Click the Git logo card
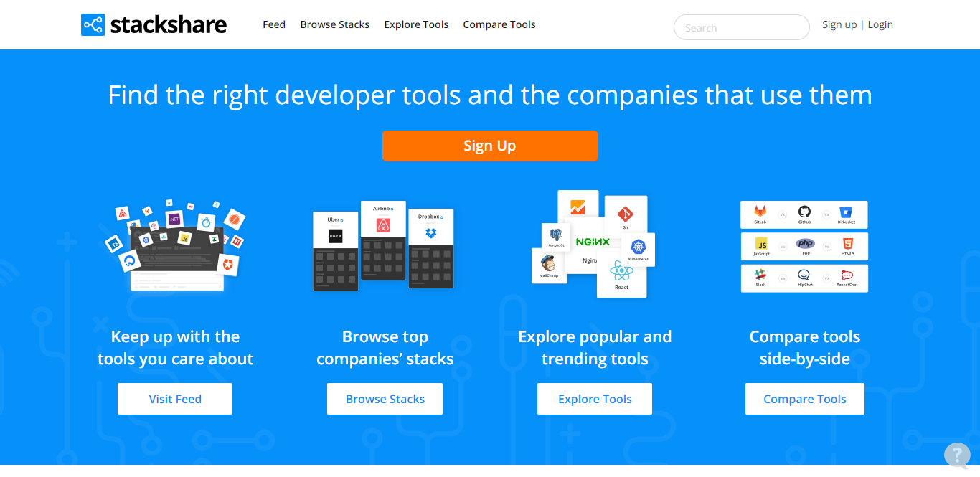Viewport: 980px width, 477px height. [626, 215]
